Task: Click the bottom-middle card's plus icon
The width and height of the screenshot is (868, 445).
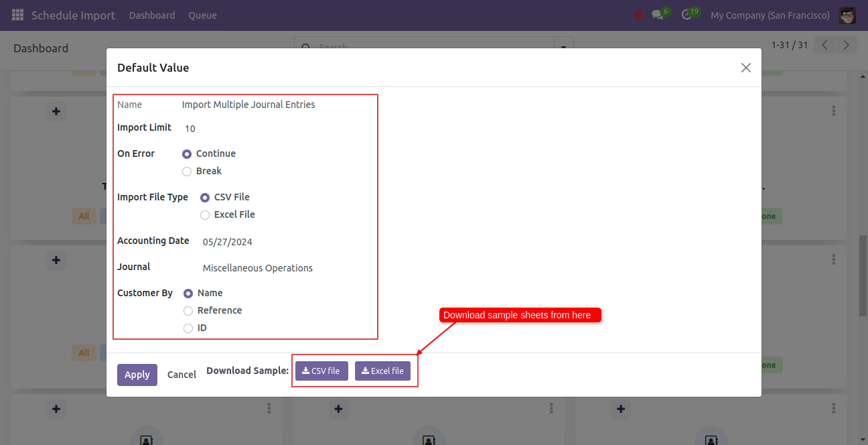Action: pos(339,409)
